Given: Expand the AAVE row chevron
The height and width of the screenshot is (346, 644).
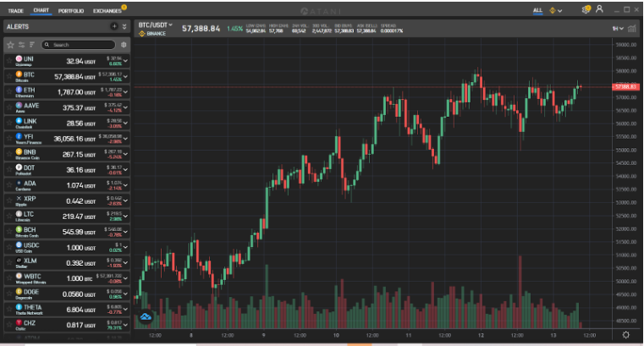Looking at the screenshot, I should (x=125, y=108).
